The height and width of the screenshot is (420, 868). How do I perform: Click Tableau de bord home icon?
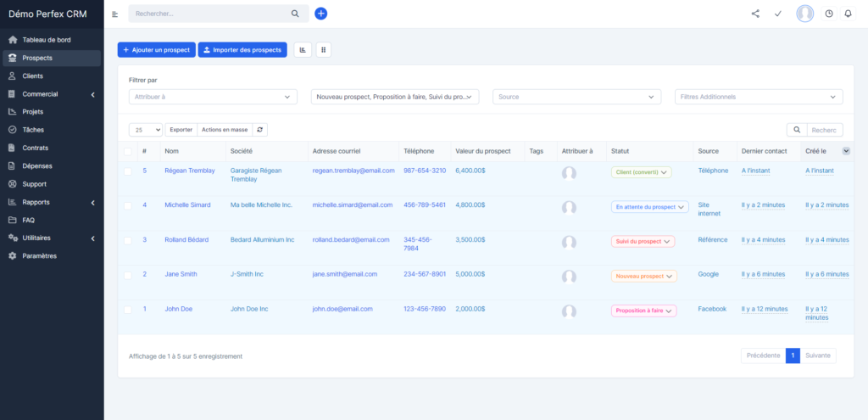(13, 40)
